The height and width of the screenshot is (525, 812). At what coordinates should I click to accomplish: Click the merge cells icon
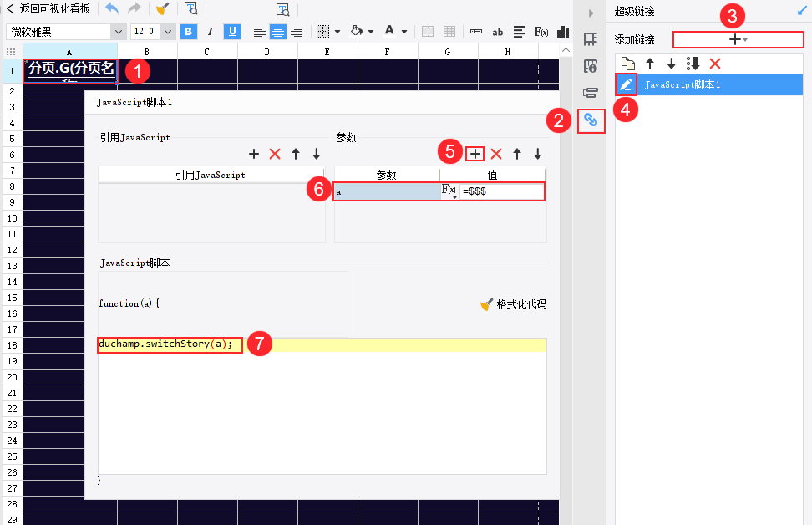click(x=428, y=32)
